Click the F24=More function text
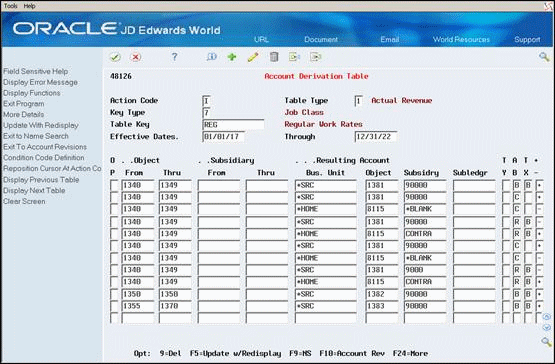 [410, 353]
